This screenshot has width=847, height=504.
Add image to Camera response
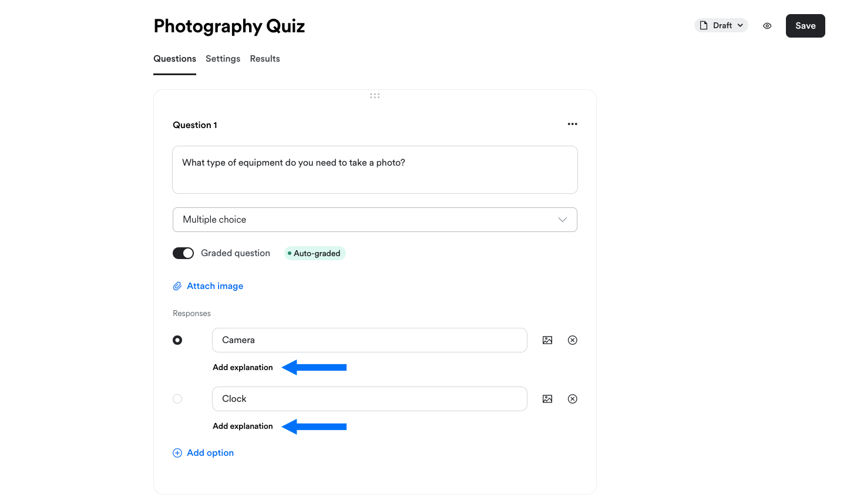click(547, 340)
